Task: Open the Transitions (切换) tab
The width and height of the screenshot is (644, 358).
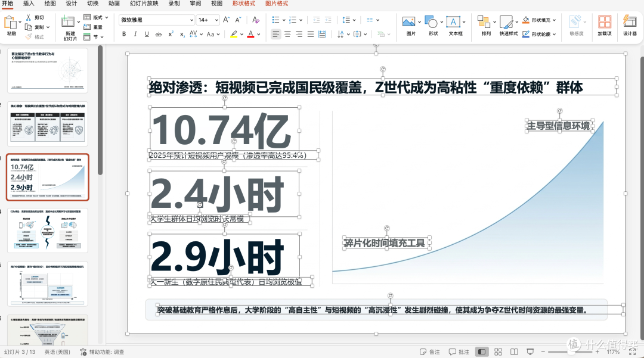Action: pos(93,4)
